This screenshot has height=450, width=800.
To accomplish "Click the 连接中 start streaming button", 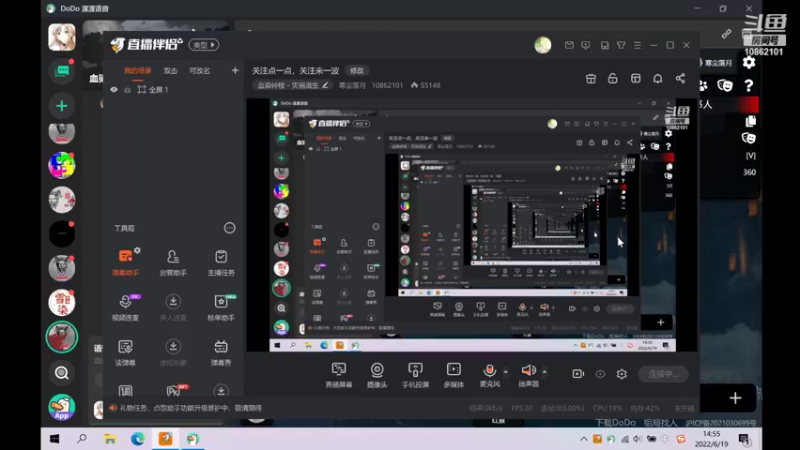I will click(x=663, y=374).
